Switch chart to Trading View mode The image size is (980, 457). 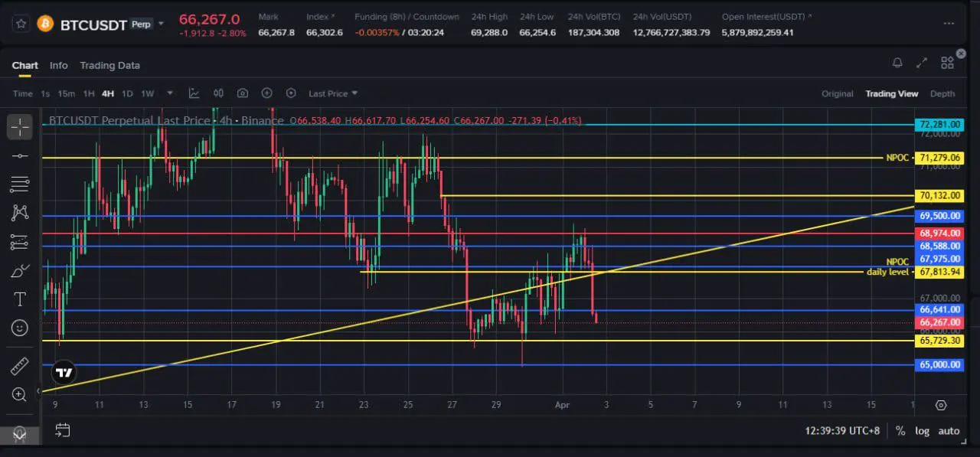[891, 93]
